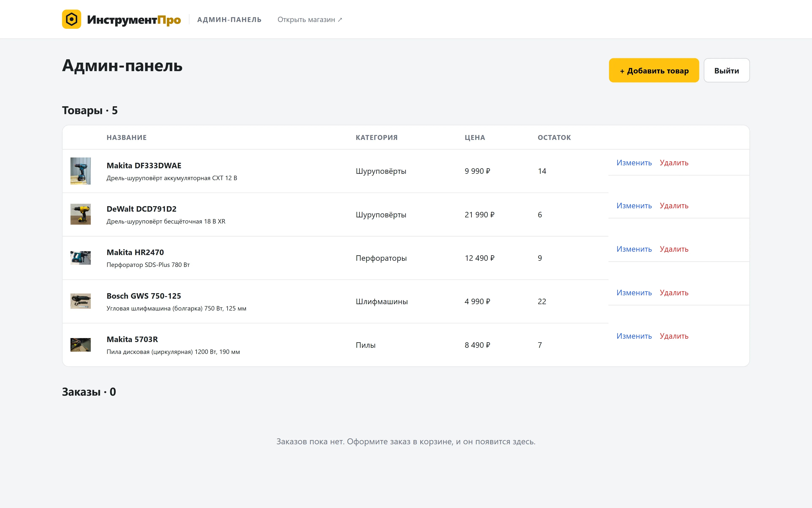812x508 pixels.
Task: Click the КАТЕГОРИЯ column header
Action: tap(376, 137)
